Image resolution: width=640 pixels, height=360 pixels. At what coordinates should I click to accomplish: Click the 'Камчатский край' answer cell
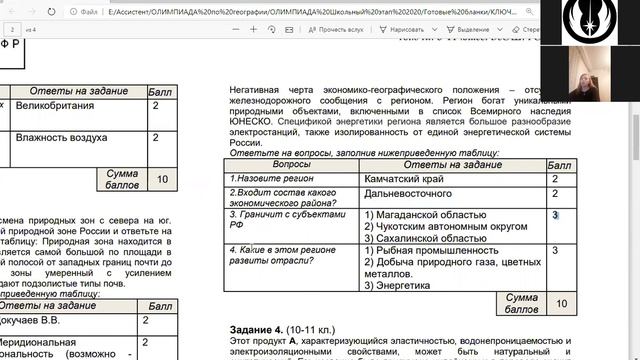click(x=453, y=179)
